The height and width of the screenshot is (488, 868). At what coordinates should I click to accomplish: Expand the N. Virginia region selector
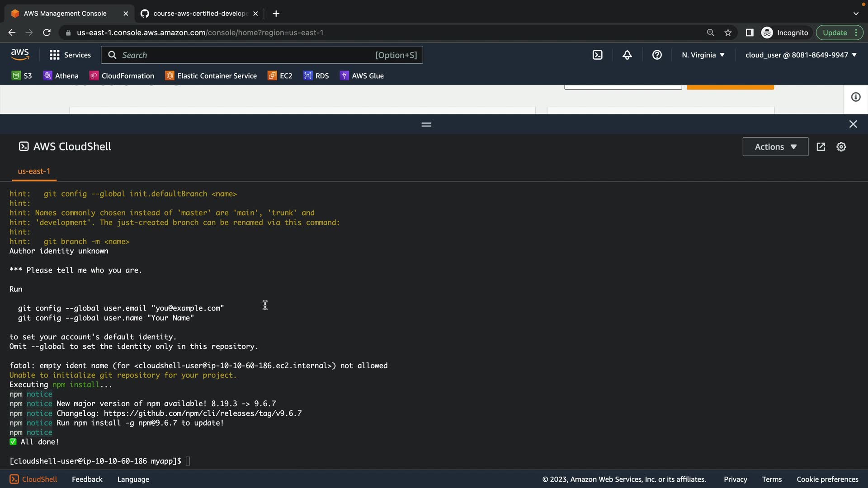[x=703, y=55]
